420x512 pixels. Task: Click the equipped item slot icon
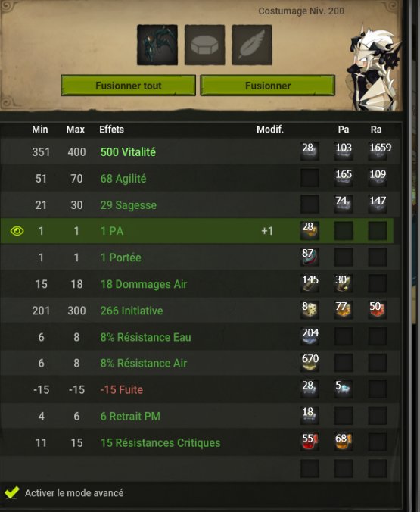point(157,45)
